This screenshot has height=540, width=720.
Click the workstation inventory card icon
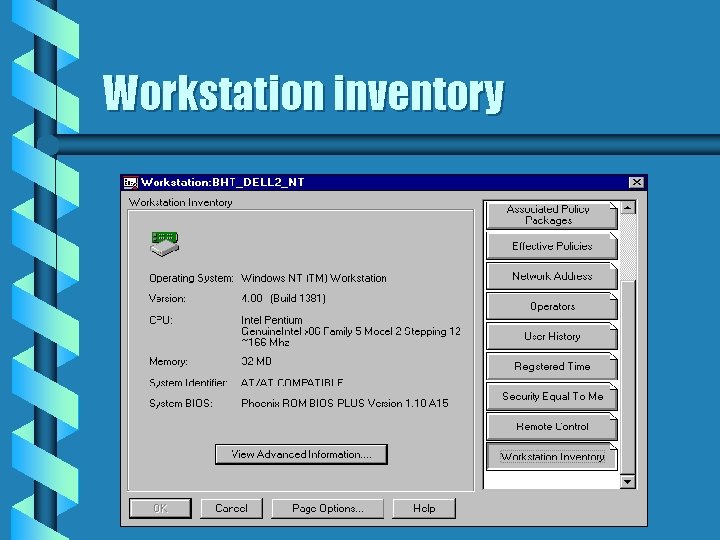(x=165, y=244)
